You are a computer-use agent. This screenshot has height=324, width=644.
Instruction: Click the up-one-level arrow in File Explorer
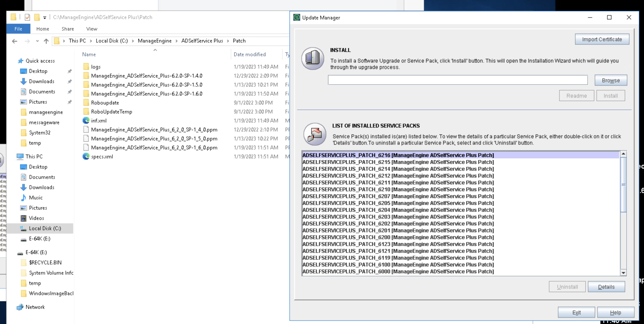click(x=46, y=41)
